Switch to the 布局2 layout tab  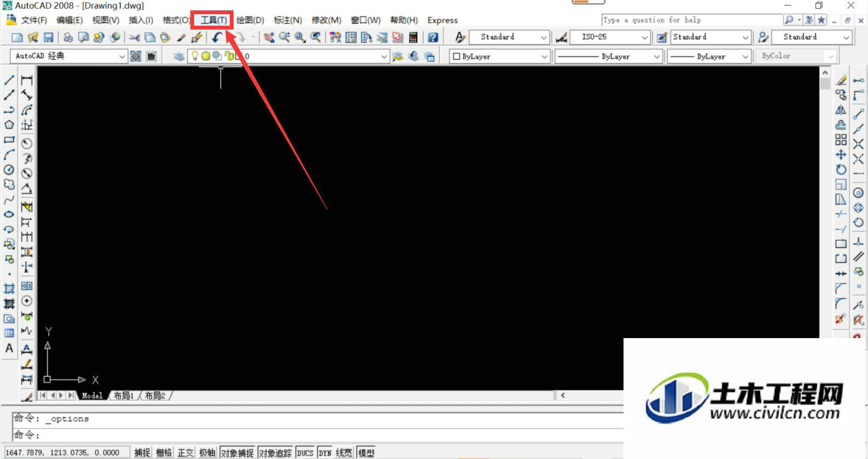155,396
